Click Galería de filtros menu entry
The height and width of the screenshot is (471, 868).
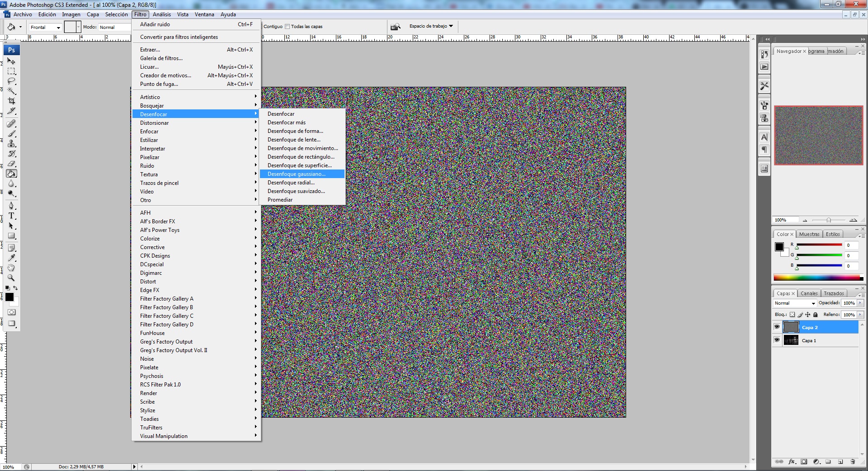(x=161, y=58)
